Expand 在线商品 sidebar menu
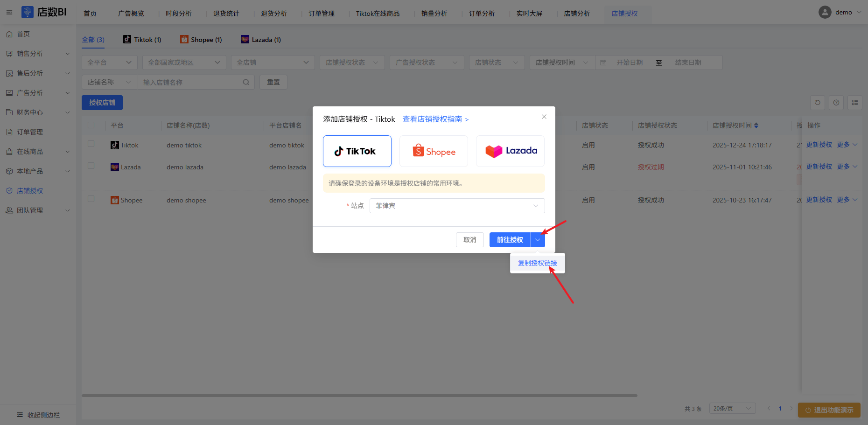868x425 pixels. click(x=38, y=152)
